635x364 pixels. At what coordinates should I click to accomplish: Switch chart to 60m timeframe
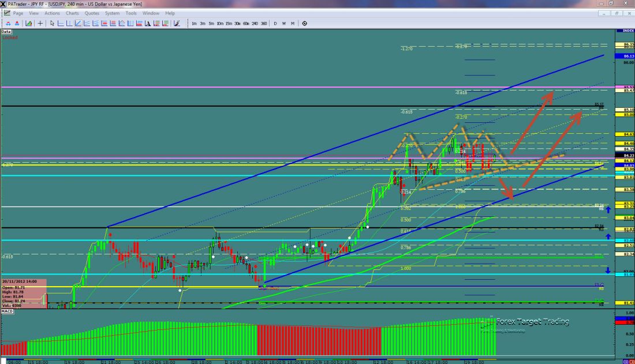(246, 24)
